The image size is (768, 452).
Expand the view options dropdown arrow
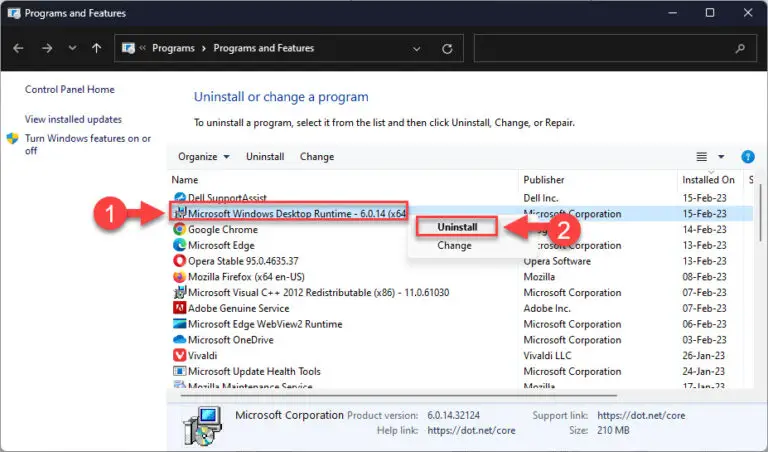pyautogui.click(x=721, y=157)
